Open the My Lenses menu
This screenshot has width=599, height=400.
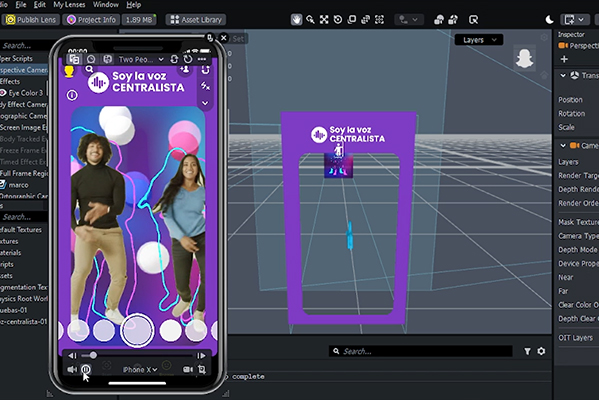point(69,5)
